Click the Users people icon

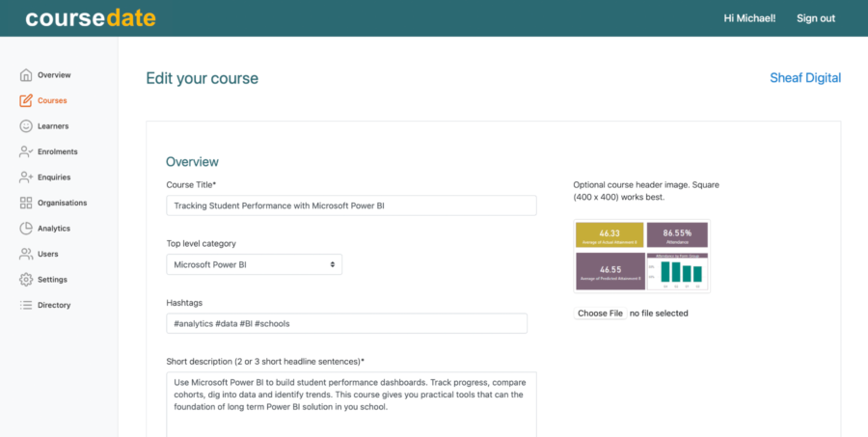tap(26, 254)
